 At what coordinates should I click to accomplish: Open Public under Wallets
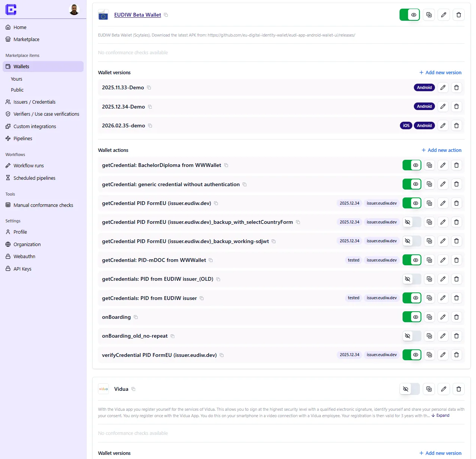coord(17,90)
